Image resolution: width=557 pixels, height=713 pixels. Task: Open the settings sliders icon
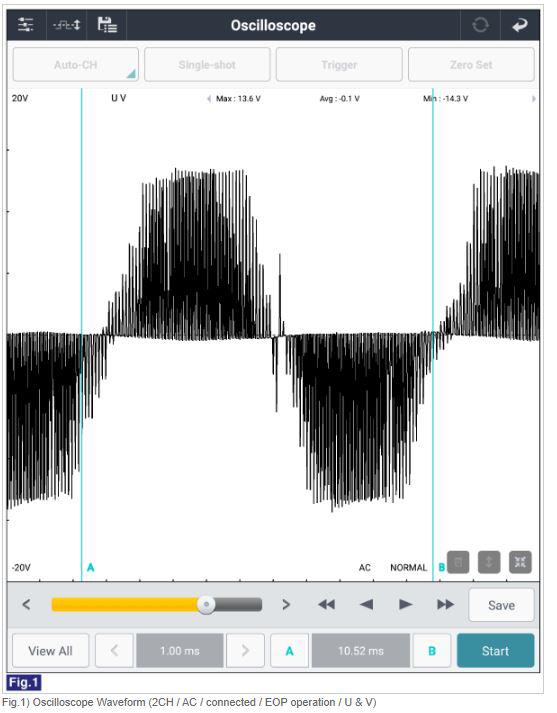coord(26,25)
